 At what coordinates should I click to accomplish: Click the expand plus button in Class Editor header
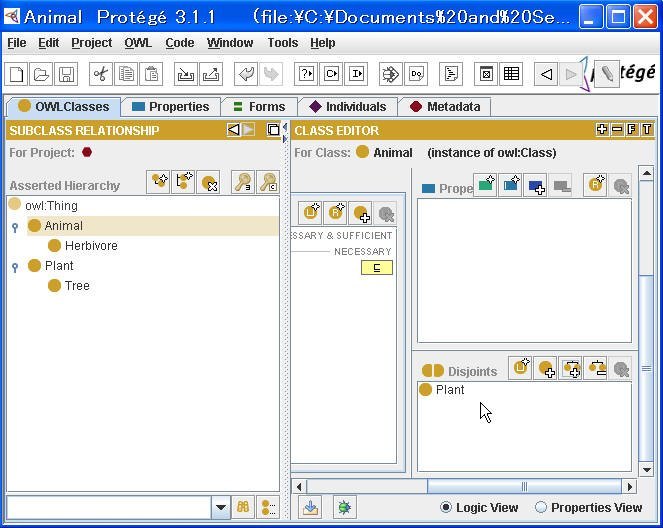(x=602, y=129)
